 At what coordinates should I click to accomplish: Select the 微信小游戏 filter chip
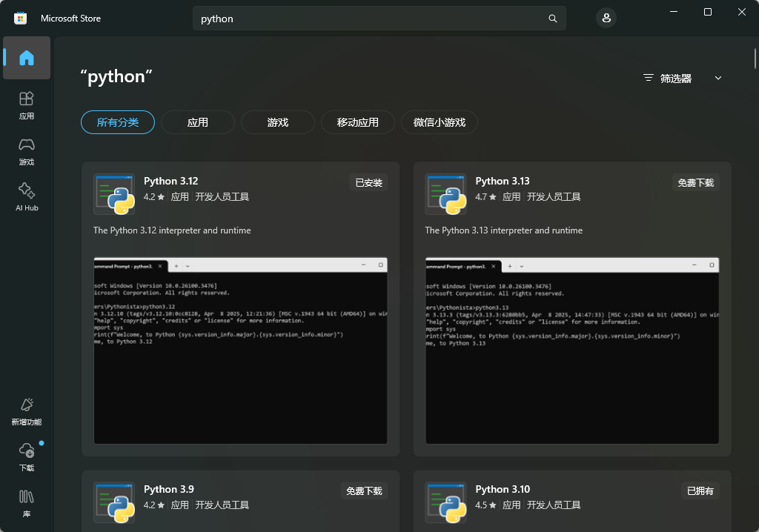point(440,122)
